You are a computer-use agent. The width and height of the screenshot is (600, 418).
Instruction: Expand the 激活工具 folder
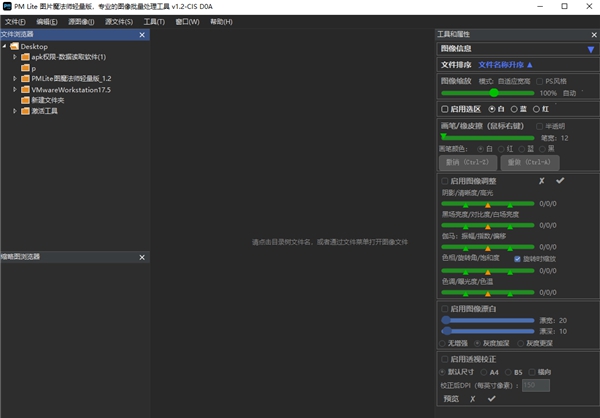pyautogui.click(x=15, y=111)
